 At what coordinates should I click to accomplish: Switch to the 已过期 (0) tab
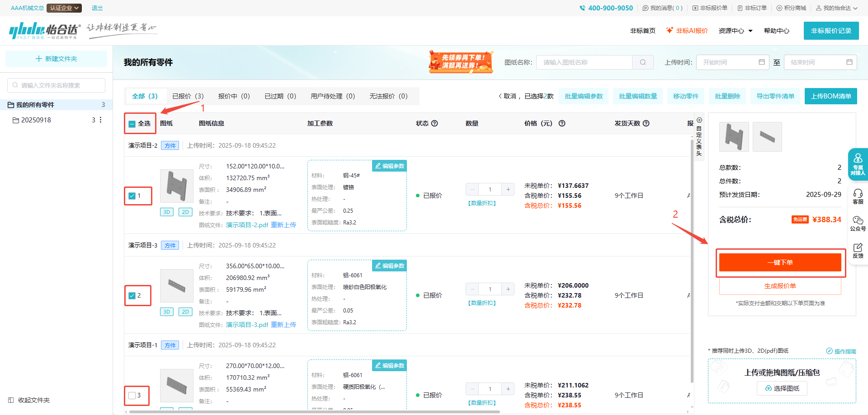point(280,96)
